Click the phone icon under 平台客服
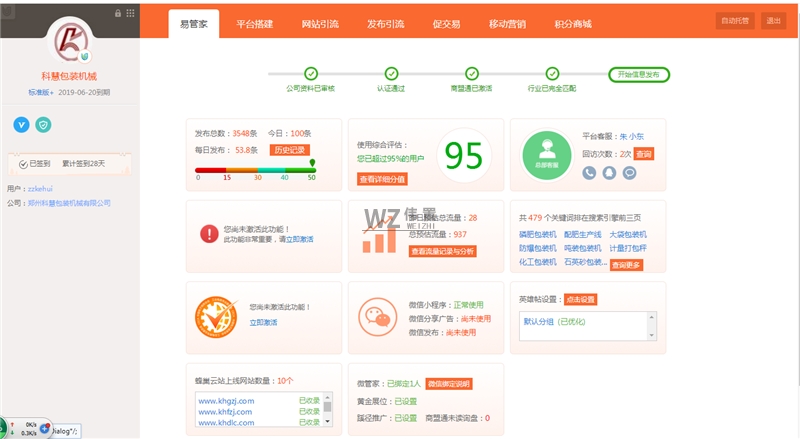800x439 pixels. 590,172
